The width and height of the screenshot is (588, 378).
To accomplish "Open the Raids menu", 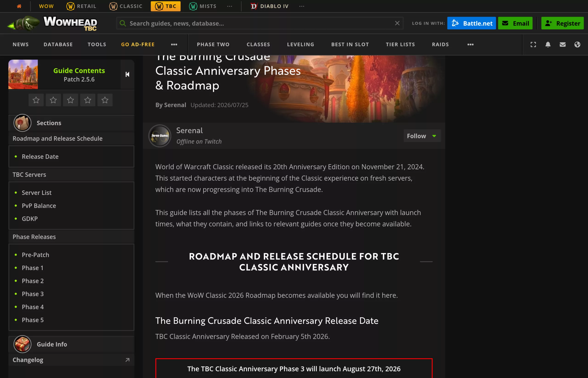I will (440, 44).
